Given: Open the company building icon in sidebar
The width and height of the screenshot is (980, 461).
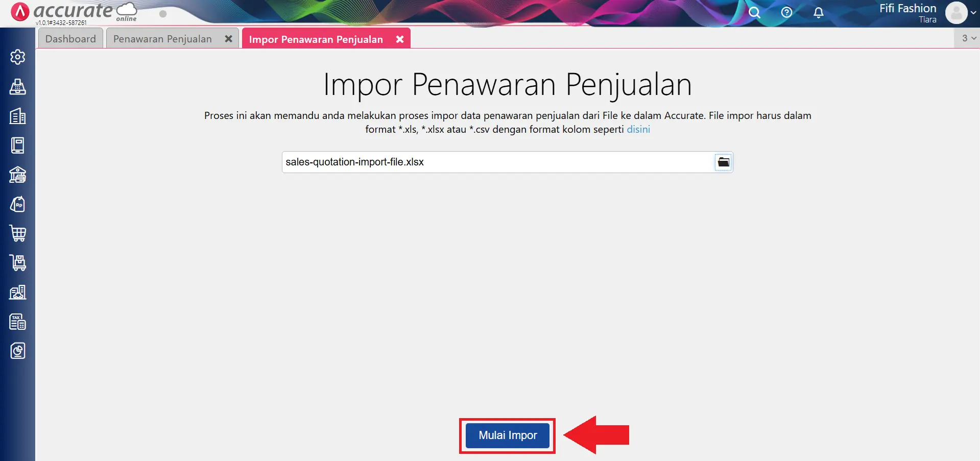Looking at the screenshot, I should pyautogui.click(x=18, y=116).
